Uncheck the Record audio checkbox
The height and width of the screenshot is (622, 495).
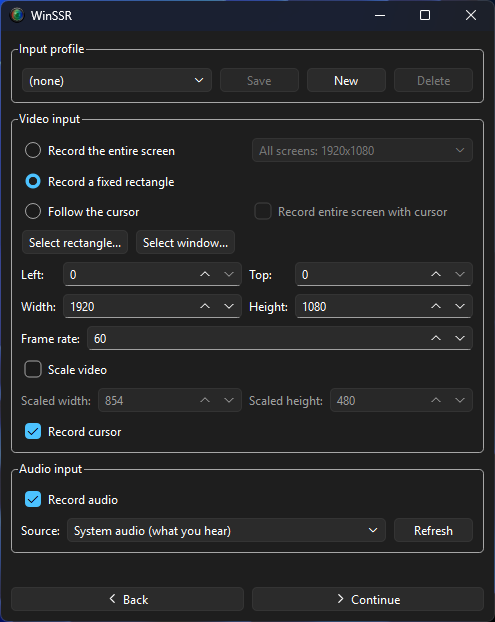click(x=33, y=499)
